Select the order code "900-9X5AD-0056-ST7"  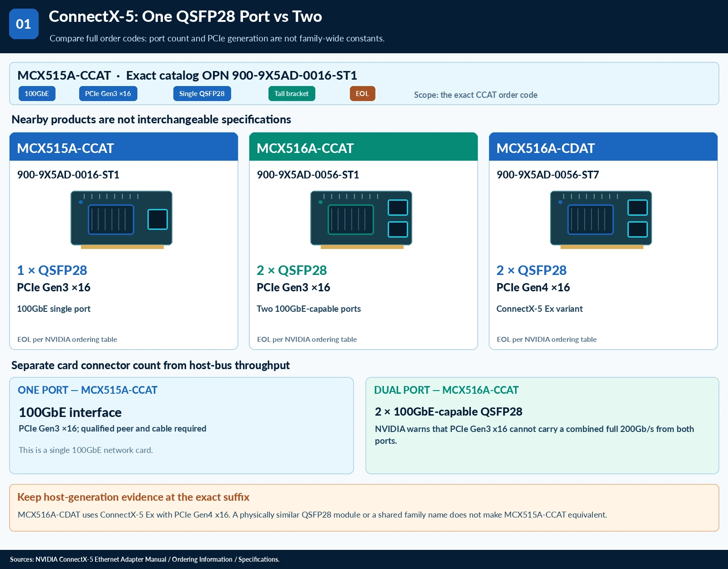point(548,175)
